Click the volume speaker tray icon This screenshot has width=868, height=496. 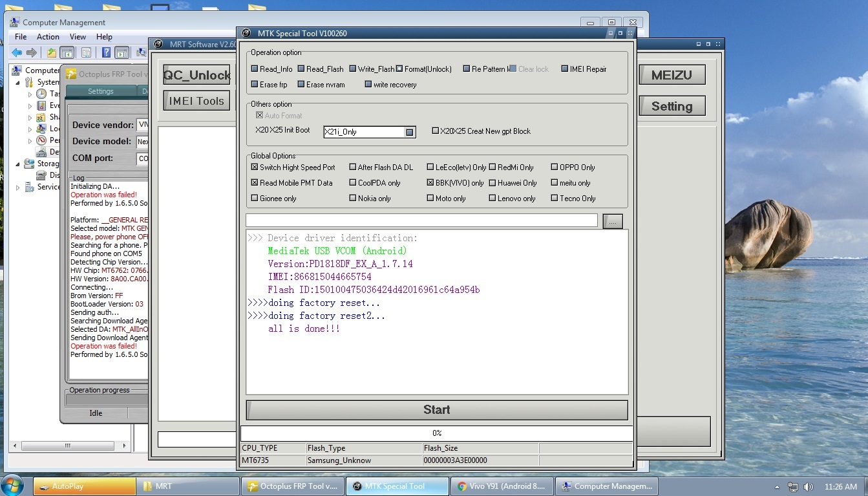point(809,487)
